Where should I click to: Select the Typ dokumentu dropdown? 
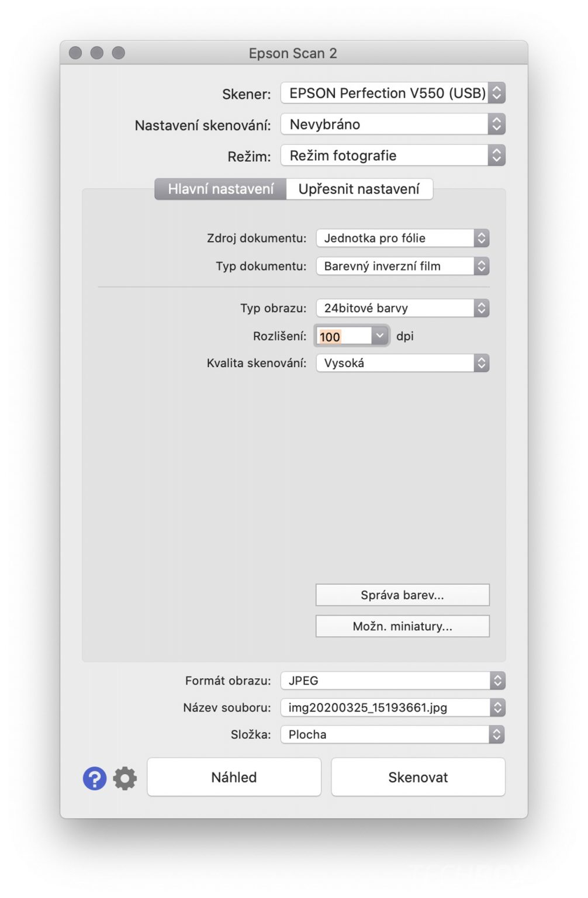[403, 266]
